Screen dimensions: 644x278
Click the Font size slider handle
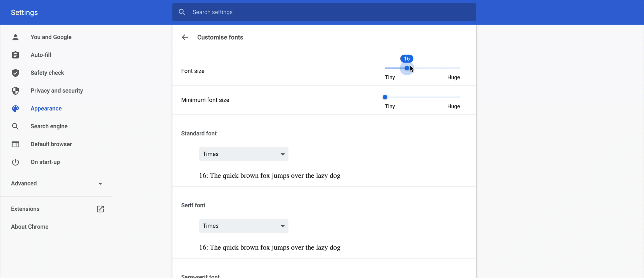click(x=407, y=68)
